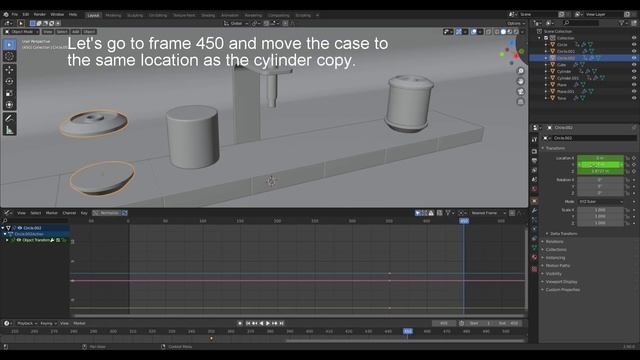The width and height of the screenshot is (640, 360).
Task: Switch to the Modeling workspace tab
Action: (113, 16)
